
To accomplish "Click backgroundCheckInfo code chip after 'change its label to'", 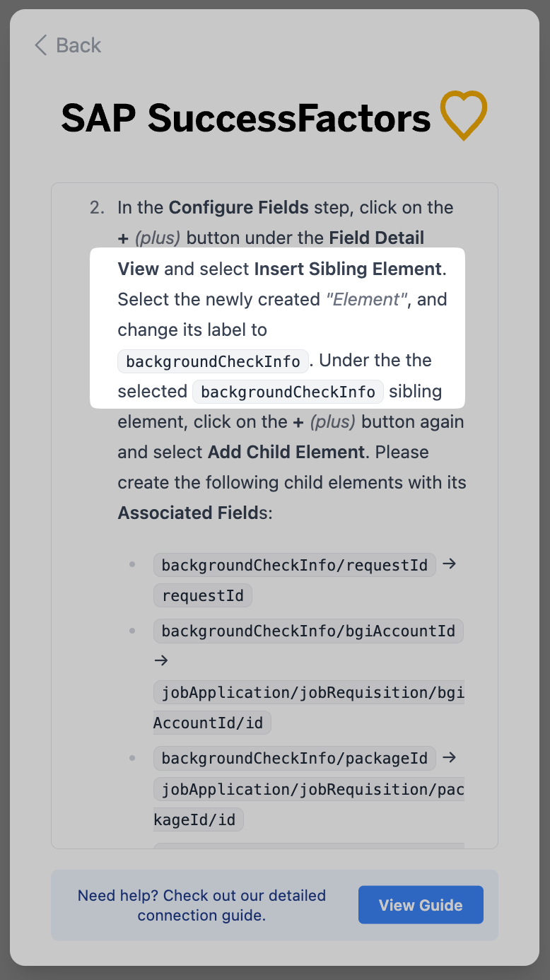I will tap(213, 361).
